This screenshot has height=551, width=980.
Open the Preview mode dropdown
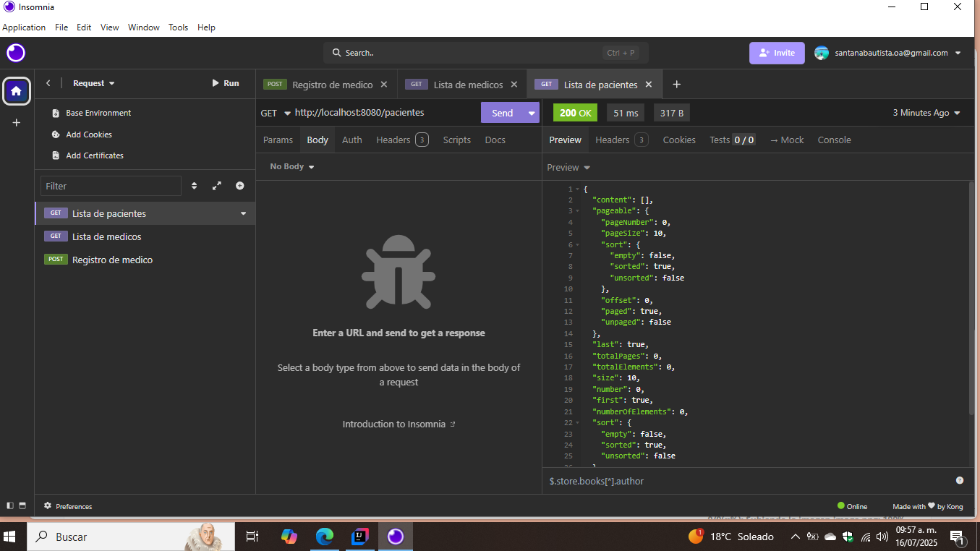pyautogui.click(x=568, y=168)
